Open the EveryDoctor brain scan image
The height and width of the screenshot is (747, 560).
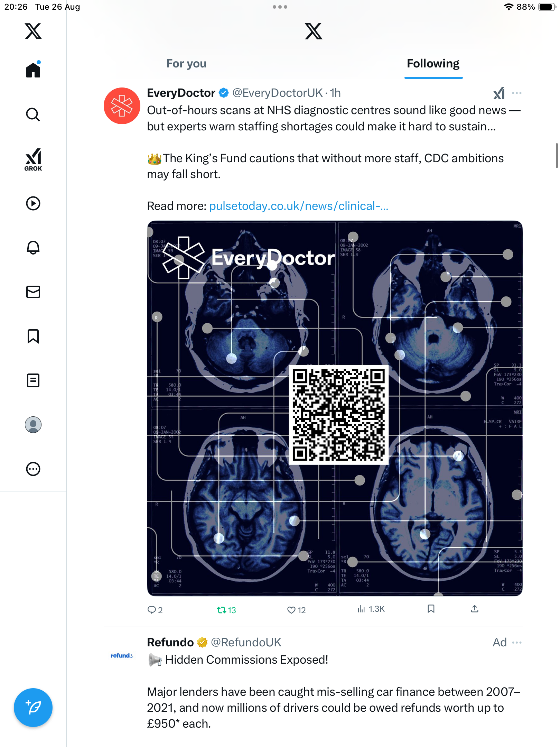335,408
